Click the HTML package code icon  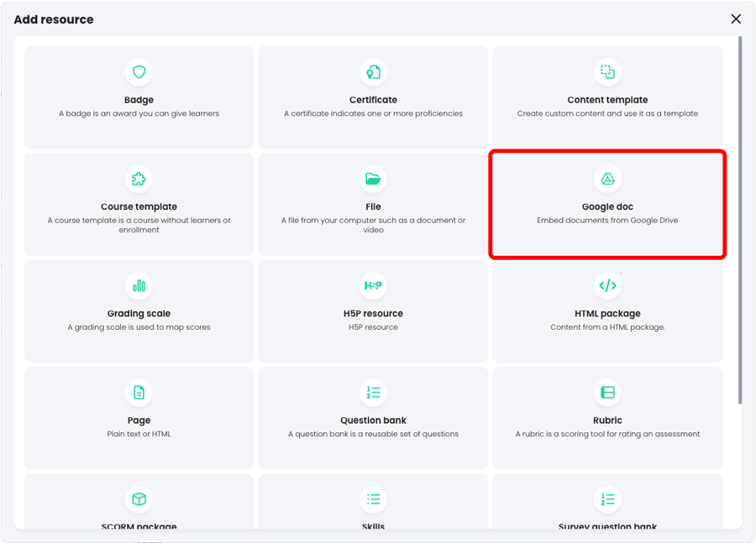[x=607, y=285]
